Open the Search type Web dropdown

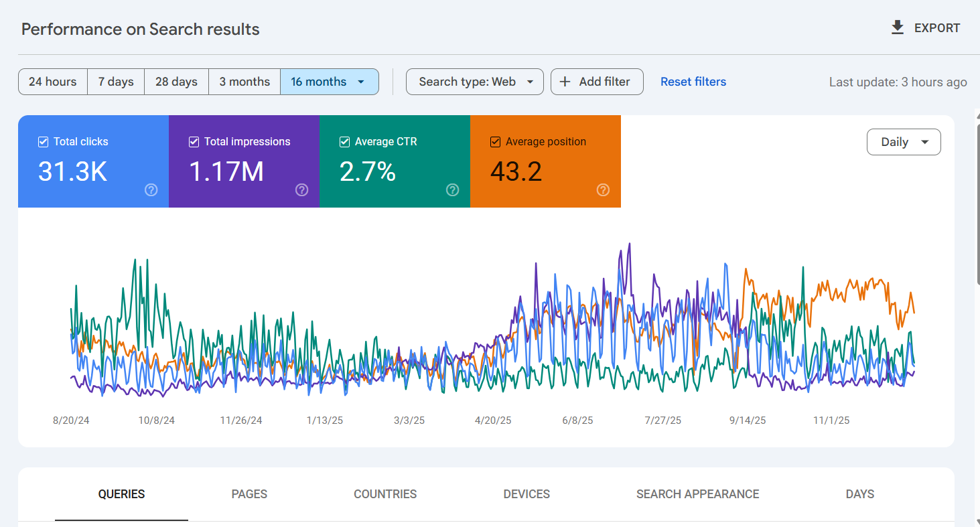point(474,81)
